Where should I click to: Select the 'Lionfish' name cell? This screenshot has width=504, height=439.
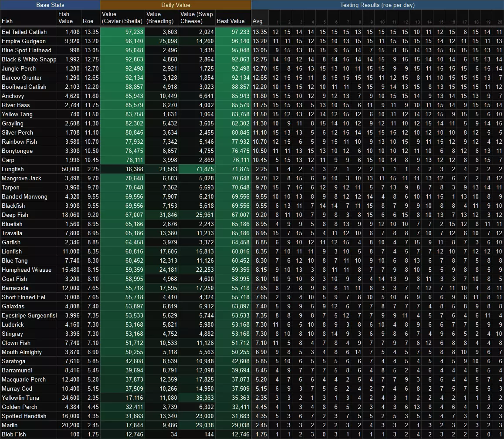pyautogui.click(x=29, y=252)
